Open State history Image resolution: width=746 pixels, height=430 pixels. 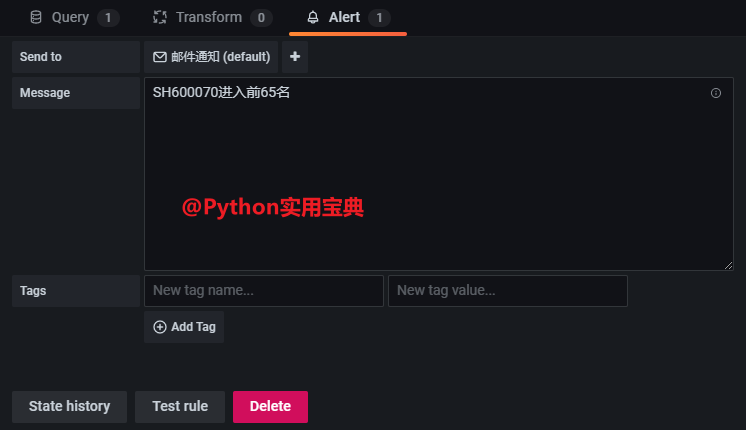coord(69,406)
